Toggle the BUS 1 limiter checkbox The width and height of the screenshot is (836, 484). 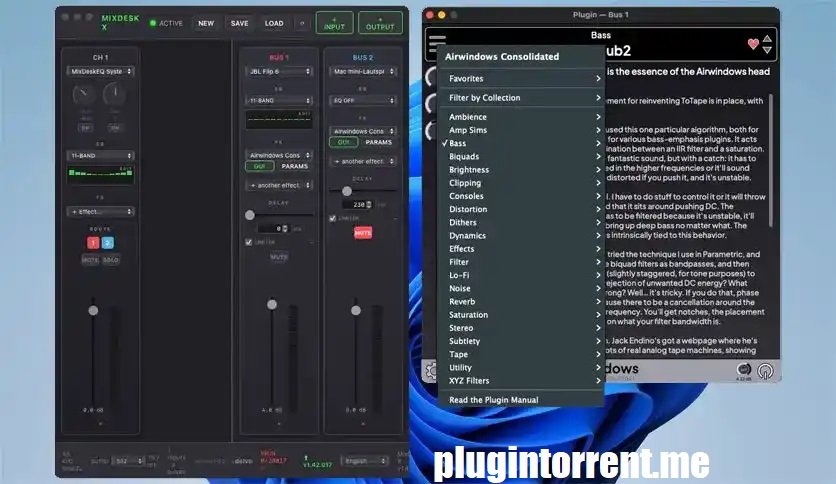click(248, 242)
